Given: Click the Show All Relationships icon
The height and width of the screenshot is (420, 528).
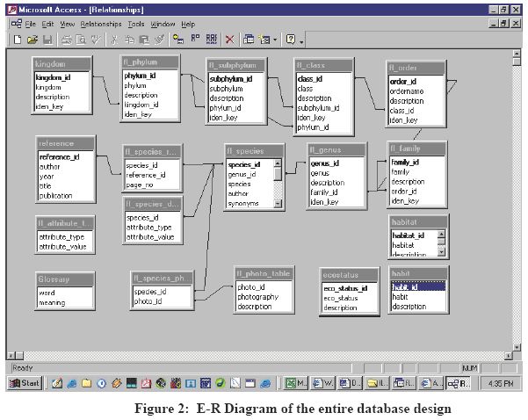Looking at the screenshot, I should [x=211, y=40].
